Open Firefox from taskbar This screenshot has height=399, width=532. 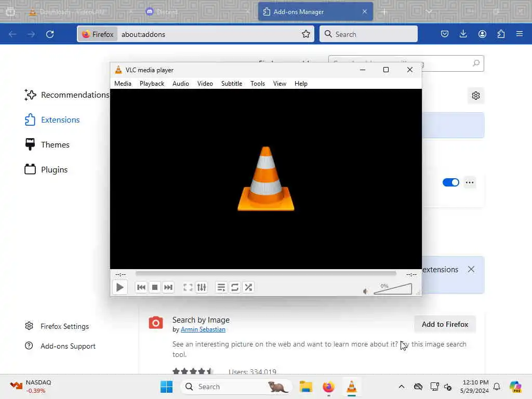(328, 387)
